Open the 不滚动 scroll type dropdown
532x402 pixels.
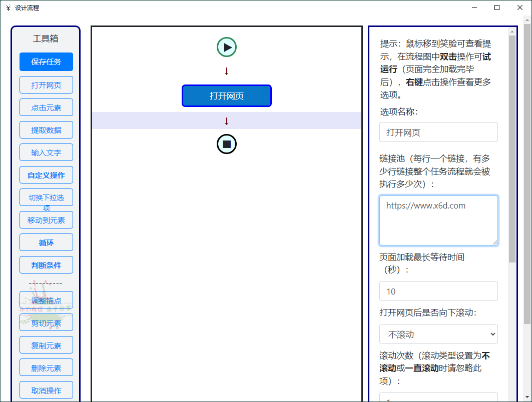point(438,334)
